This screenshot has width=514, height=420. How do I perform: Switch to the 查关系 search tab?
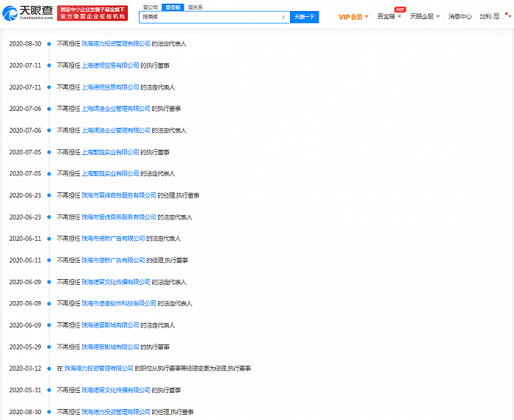pyautogui.click(x=195, y=7)
